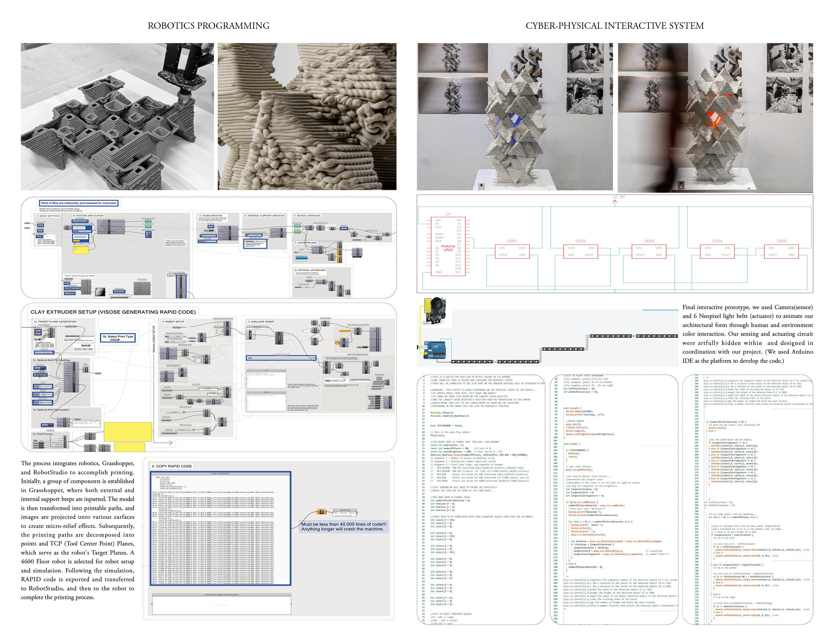Select the 4. COPY RAPID CODE label

(171, 466)
